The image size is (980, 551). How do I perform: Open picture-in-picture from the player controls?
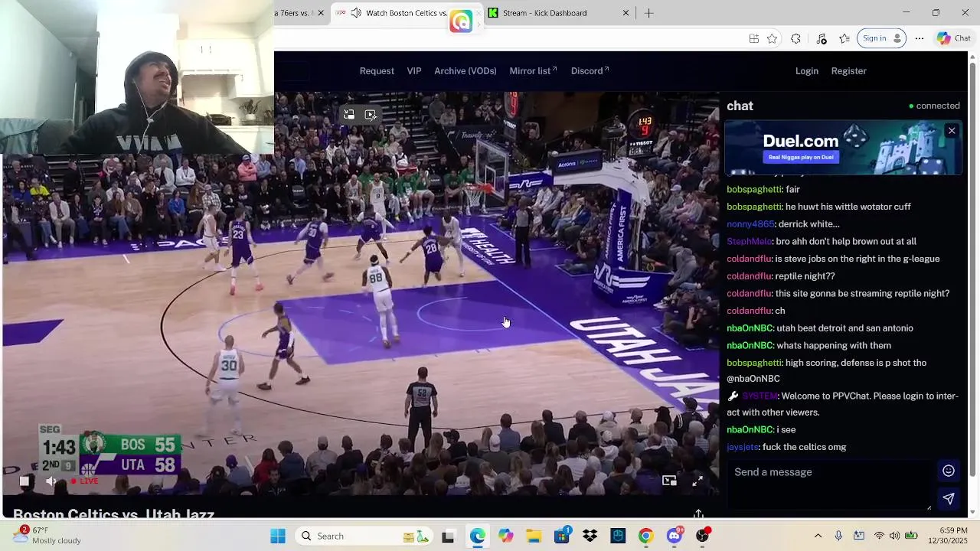(x=669, y=481)
